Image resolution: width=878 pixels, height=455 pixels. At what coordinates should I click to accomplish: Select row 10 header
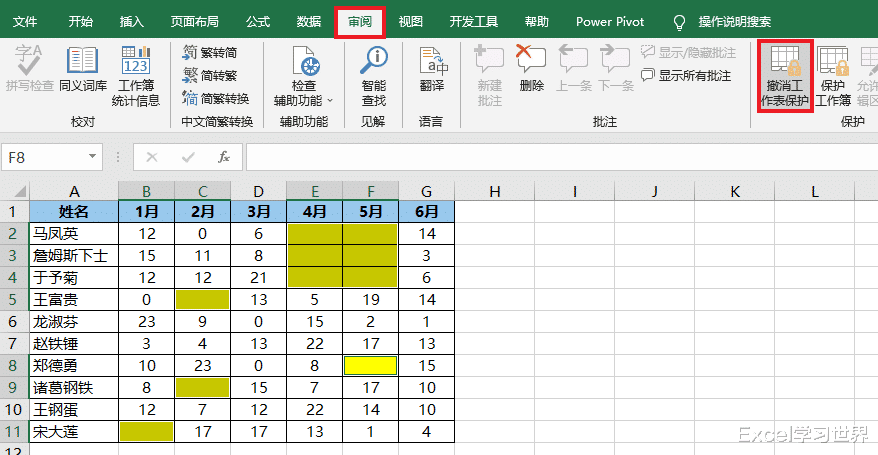click(x=13, y=410)
